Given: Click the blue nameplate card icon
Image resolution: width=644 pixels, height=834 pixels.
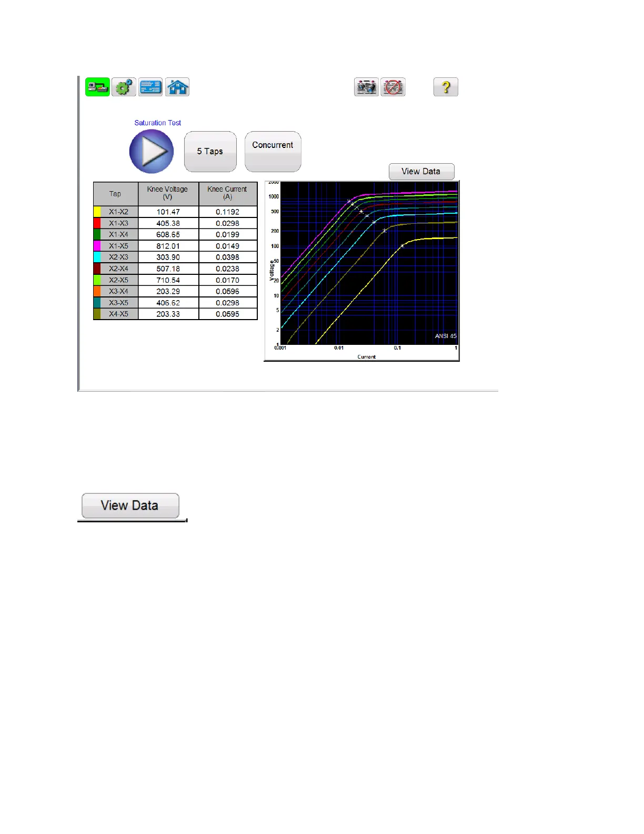Looking at the screenshot, I should coord(150,87).
